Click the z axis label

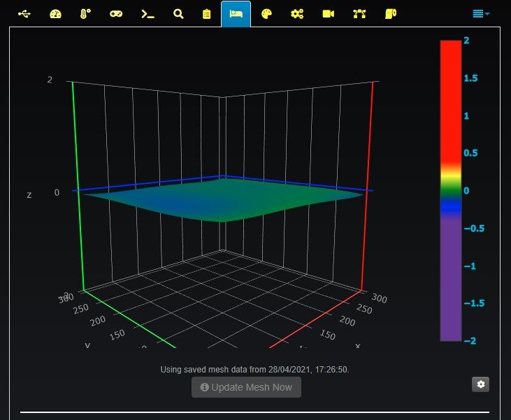tap(29, 195)
